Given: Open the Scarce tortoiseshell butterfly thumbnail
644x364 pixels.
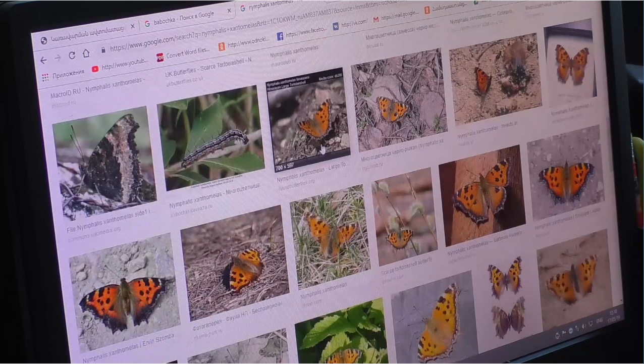Looking at the screenshot, I should [405, 217].
